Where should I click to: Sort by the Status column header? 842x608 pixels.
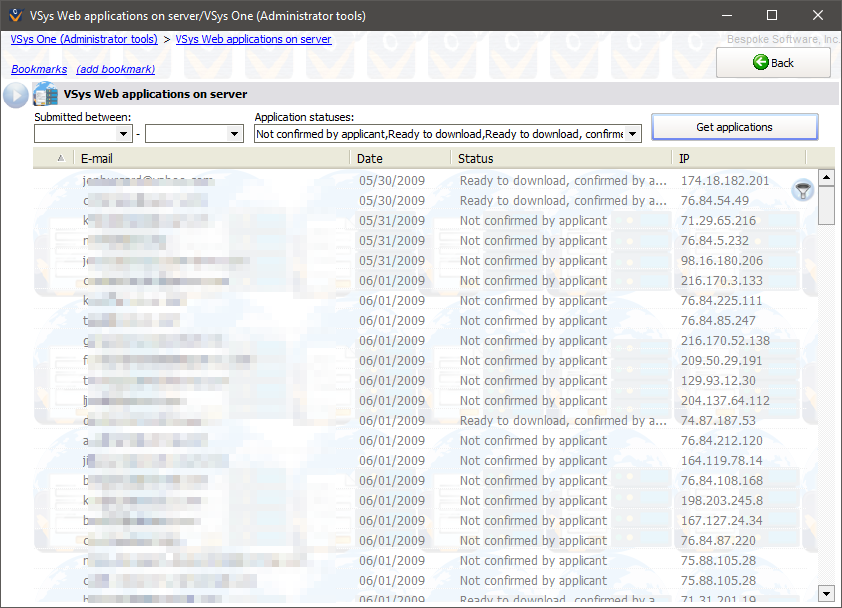(x=560, y=158)
